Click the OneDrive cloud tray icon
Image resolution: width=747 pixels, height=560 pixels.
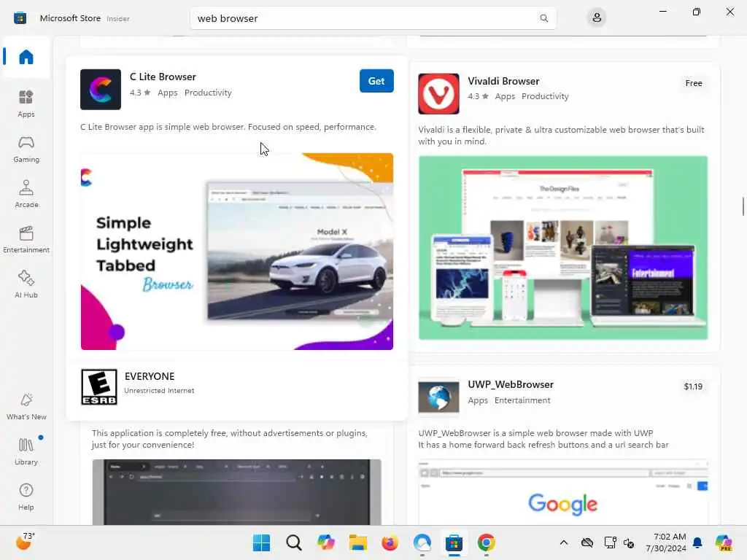tap(587, 542)
